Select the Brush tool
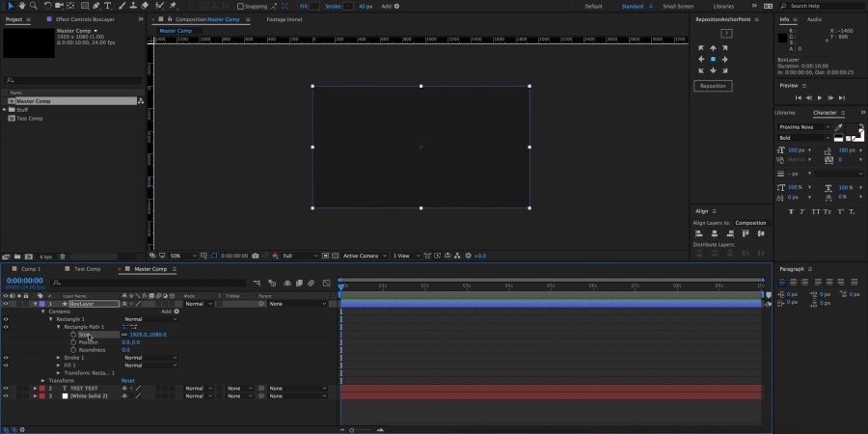The height and width of the screenshot is (434, 868). 122,6
